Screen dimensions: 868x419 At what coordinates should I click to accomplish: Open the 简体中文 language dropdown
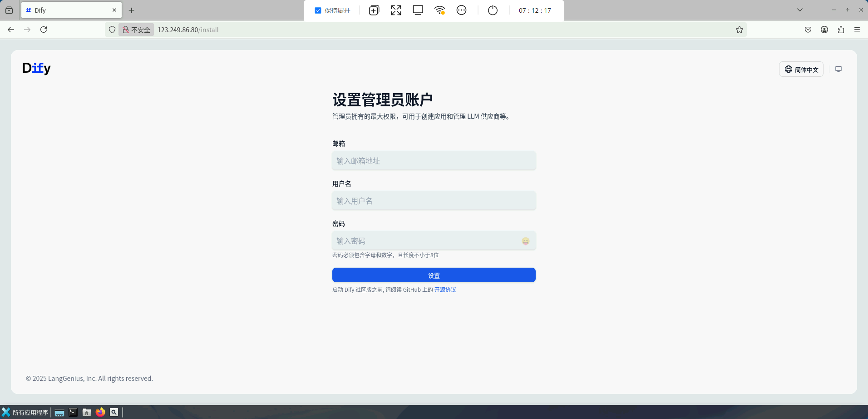(x=801, y=69)
